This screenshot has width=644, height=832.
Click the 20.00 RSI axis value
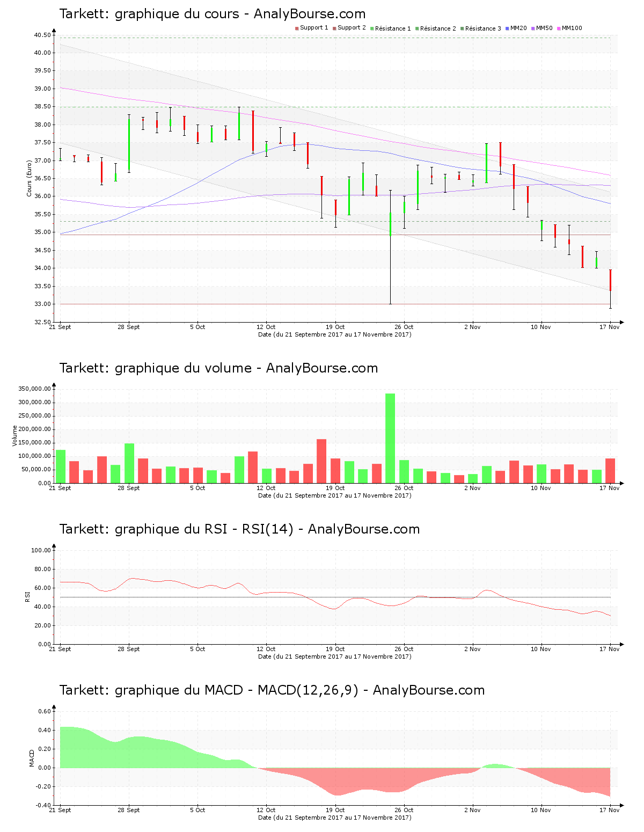(42, 625)
